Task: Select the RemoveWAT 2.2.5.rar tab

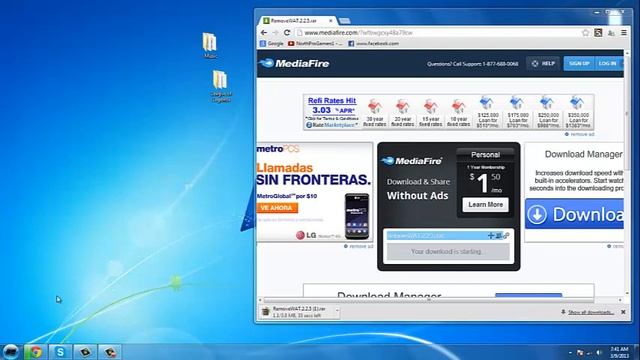Action: (x=297, y=20)
